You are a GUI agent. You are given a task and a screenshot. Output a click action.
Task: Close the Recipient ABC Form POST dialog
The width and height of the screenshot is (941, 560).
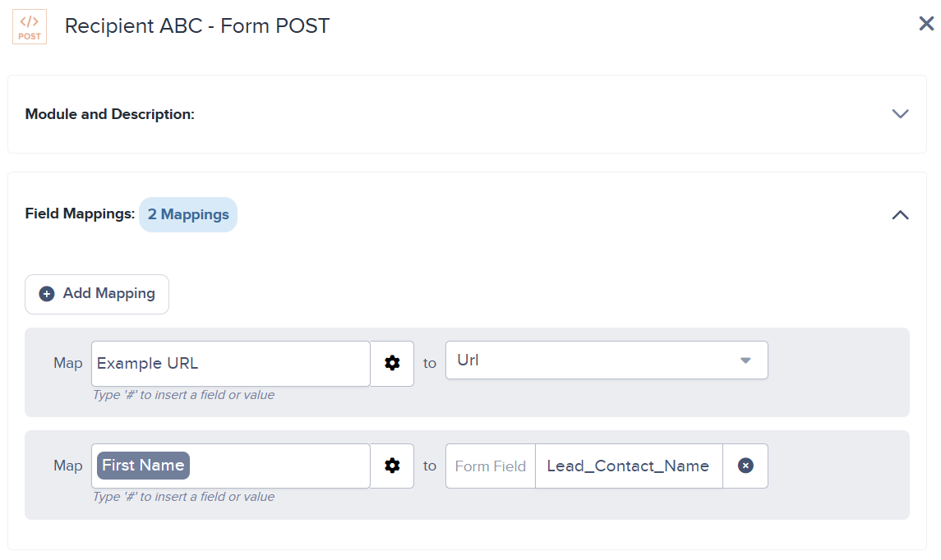pyautogui.click(x=926, y=23)
